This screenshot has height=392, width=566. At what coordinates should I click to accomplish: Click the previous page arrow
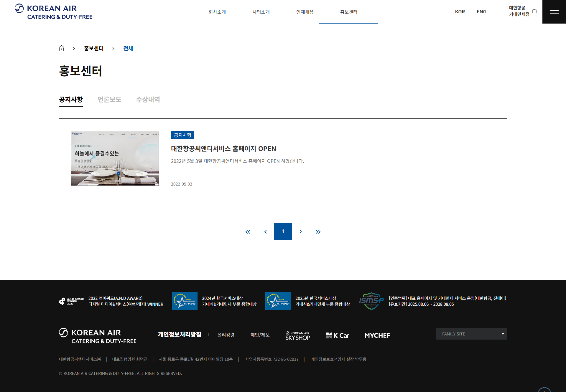point(266,232)
